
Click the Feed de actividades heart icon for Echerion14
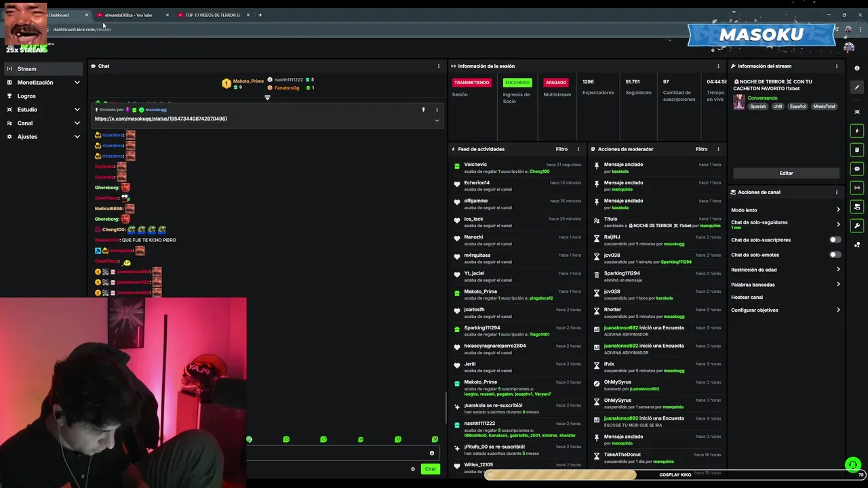click(457, 184)
